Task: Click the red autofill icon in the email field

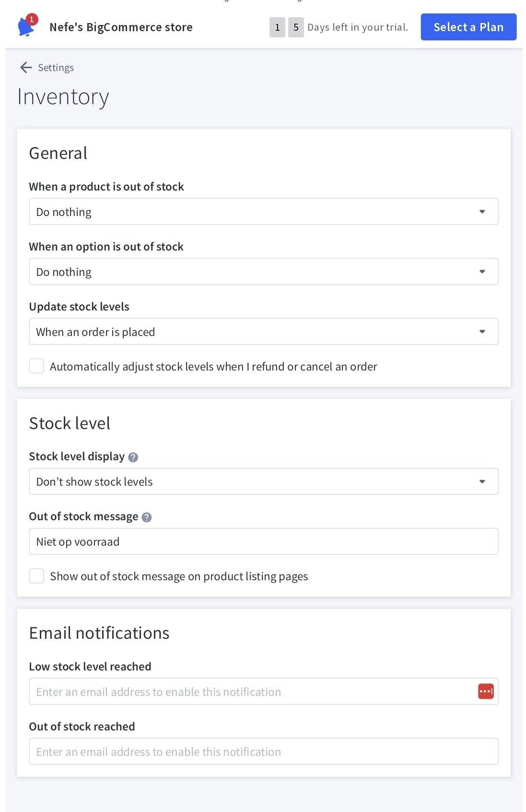Action: click(x=485, y=691)
